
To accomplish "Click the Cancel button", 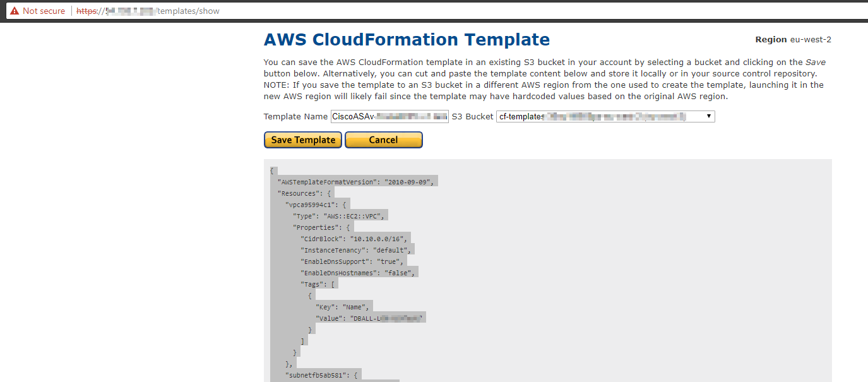I will coord(383,140).
